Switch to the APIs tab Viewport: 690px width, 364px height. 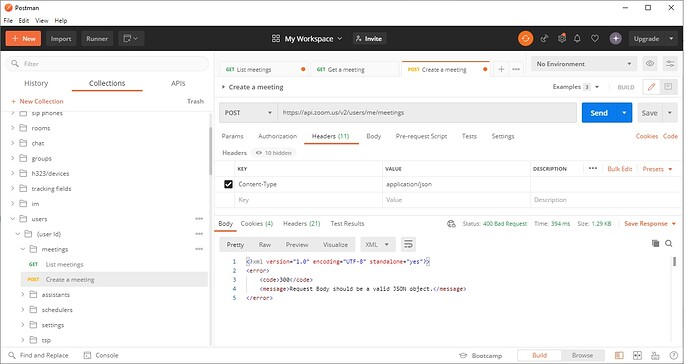click(178, 83)
